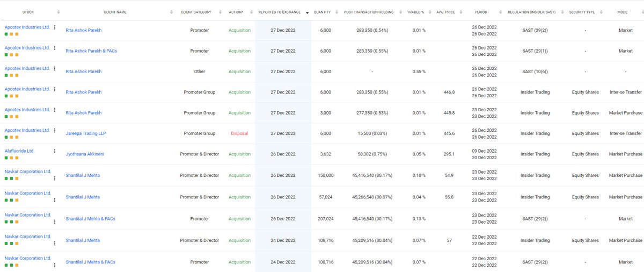Viewport: 644px width, 272px height.
Task: Open Shantilal J Mehta & PACs link dated 26 Dec 2022
Action: click(90, 219)
